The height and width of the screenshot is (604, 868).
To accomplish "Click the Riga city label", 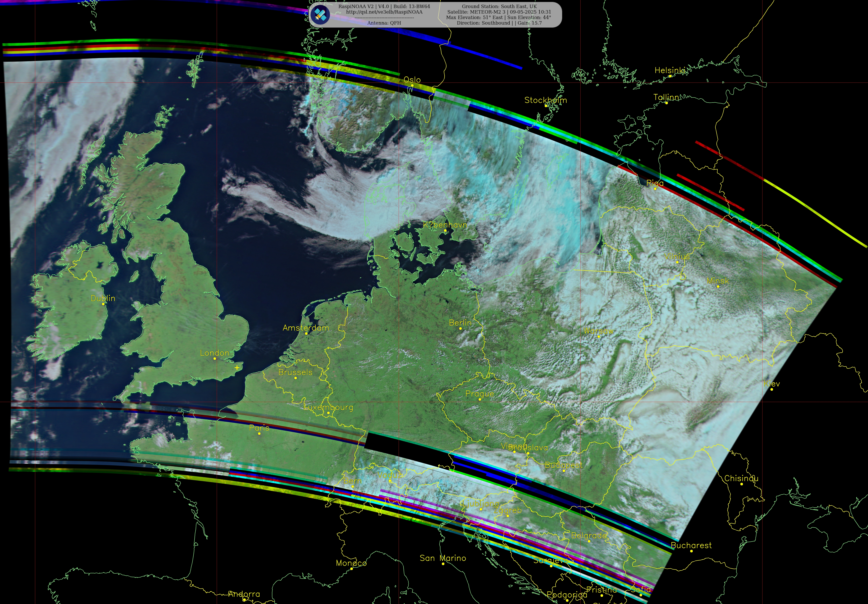I will coord(655,183).
